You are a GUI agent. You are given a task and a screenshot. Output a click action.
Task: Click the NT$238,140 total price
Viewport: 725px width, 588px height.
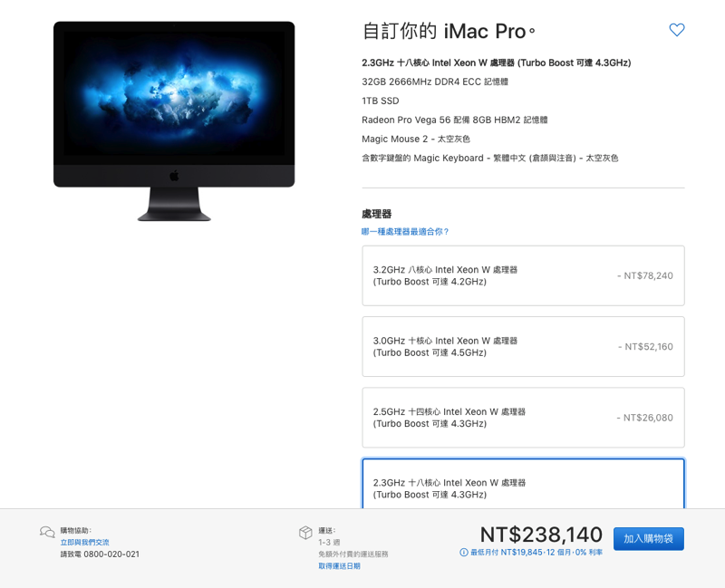541,535
